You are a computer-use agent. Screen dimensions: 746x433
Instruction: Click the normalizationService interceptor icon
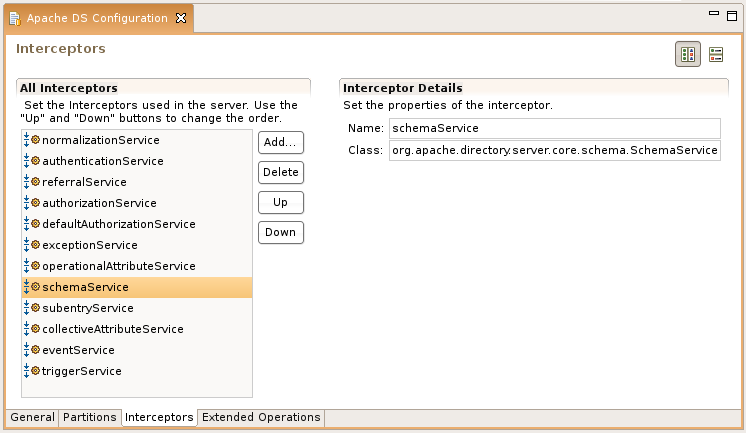(x=31, y=140)
